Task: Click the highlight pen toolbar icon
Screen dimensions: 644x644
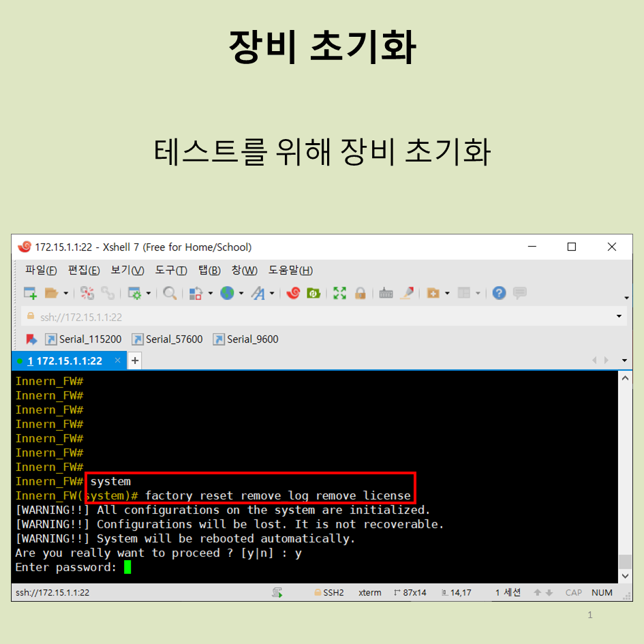Action: point(407,292)
